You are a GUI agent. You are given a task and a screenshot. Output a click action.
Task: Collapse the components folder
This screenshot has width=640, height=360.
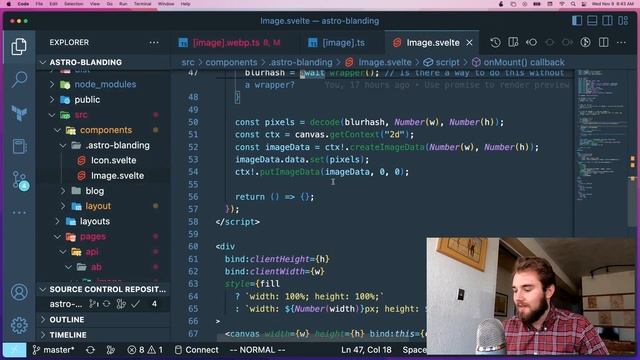(105, 130)
